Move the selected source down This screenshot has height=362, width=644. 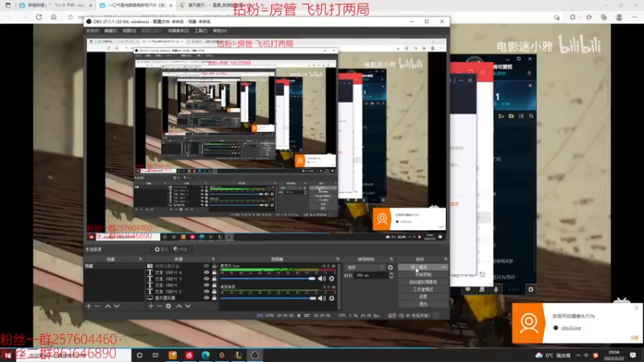(188, 306)
